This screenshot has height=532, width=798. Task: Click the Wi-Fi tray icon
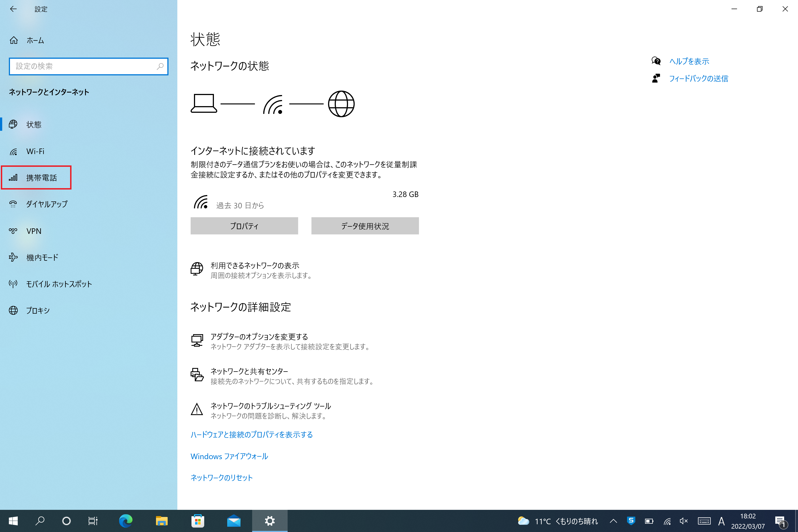coord(667,521)
